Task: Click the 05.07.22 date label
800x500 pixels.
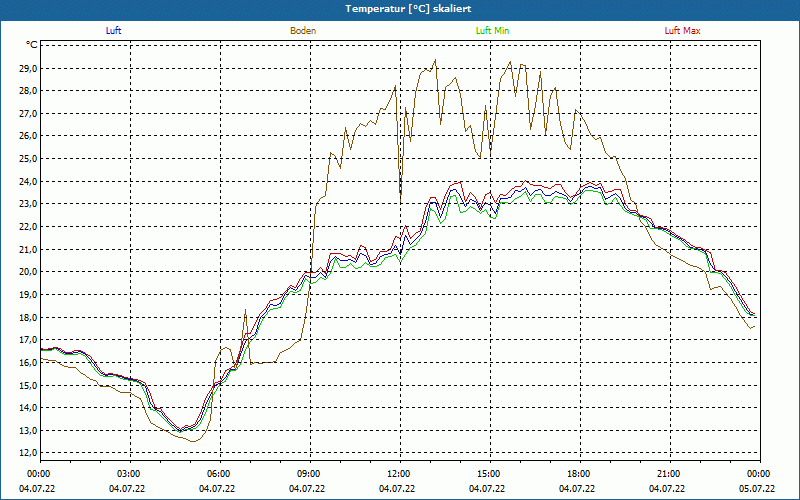Action: [757, 489]
